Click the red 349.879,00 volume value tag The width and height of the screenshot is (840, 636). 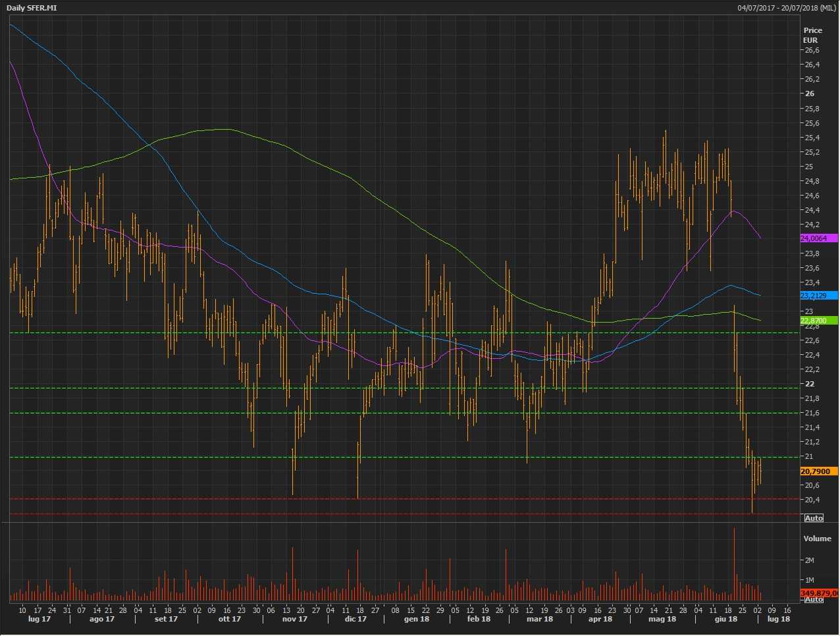pos(818,593)
